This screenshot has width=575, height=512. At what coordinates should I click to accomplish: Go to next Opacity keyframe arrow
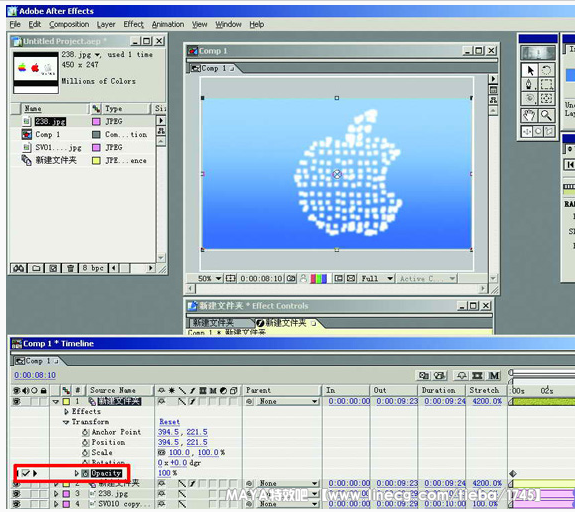pyautogui.click(x=35, y=473)
